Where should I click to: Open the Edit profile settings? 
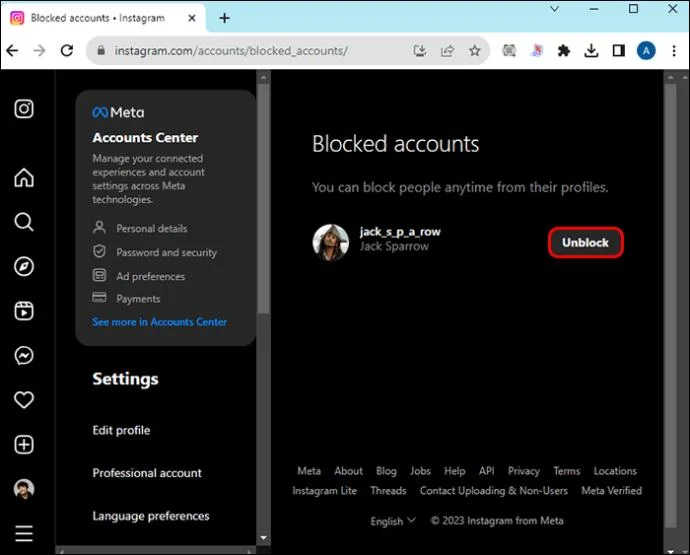[x=121, y=430]
